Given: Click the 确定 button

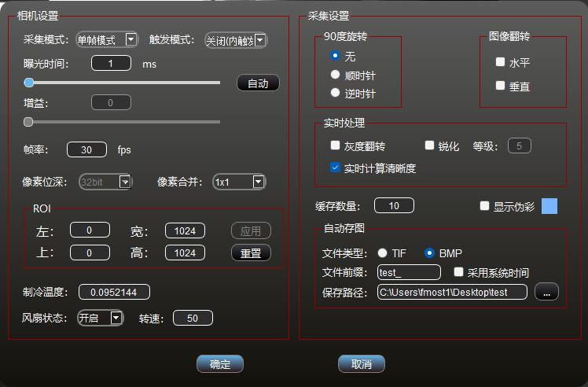Looking at the screenshot, I should tap(220, 363).
